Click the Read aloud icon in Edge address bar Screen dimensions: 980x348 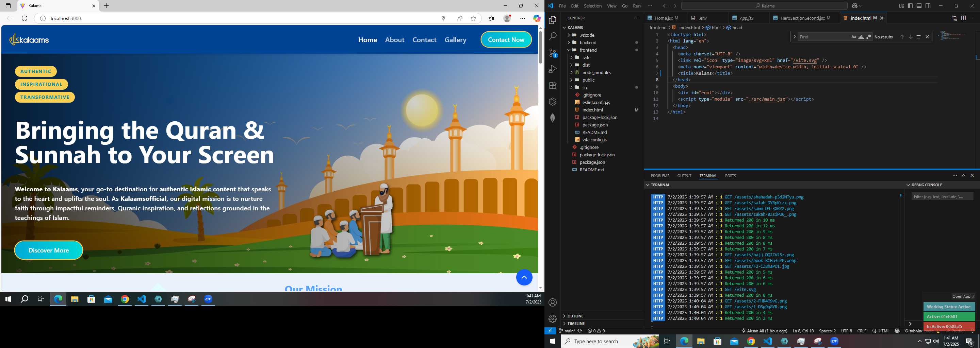pos(460,18)
